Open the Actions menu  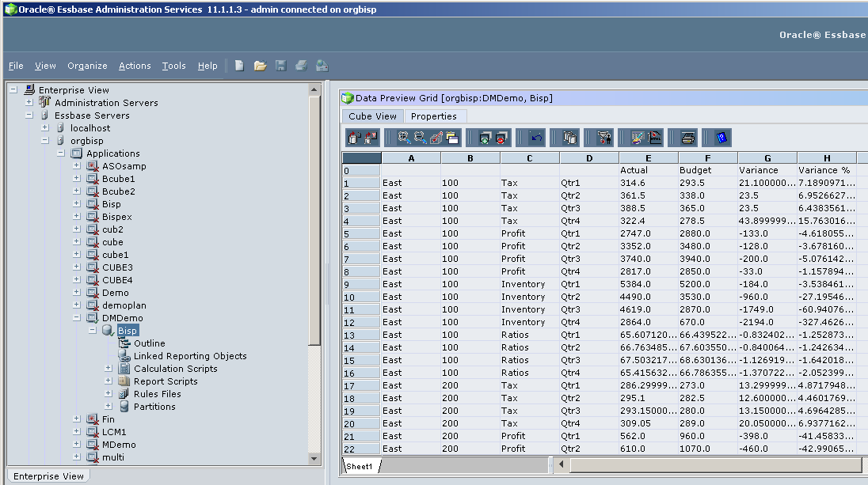(x=135, y=66)
